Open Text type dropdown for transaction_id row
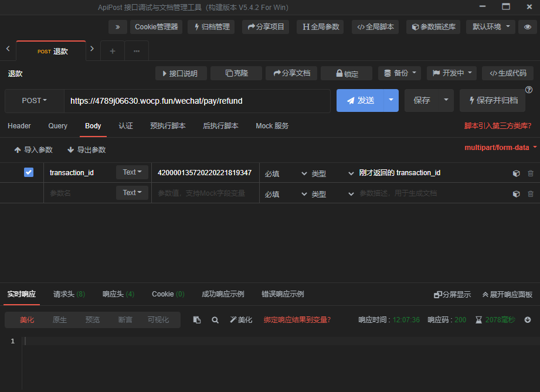Screen dimensions: 540x392 pyautogui.click(x=133, y=172)
